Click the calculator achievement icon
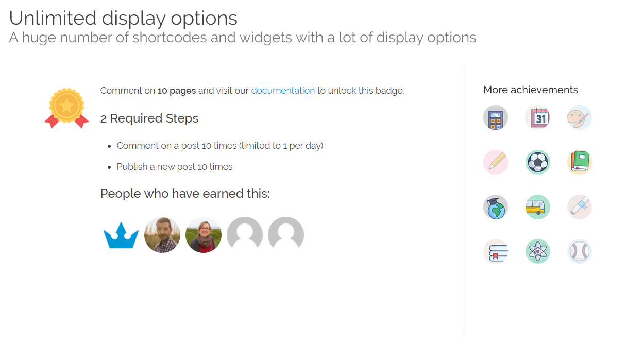The height and width of the screenshot is (345, 644). click(496, 117)
